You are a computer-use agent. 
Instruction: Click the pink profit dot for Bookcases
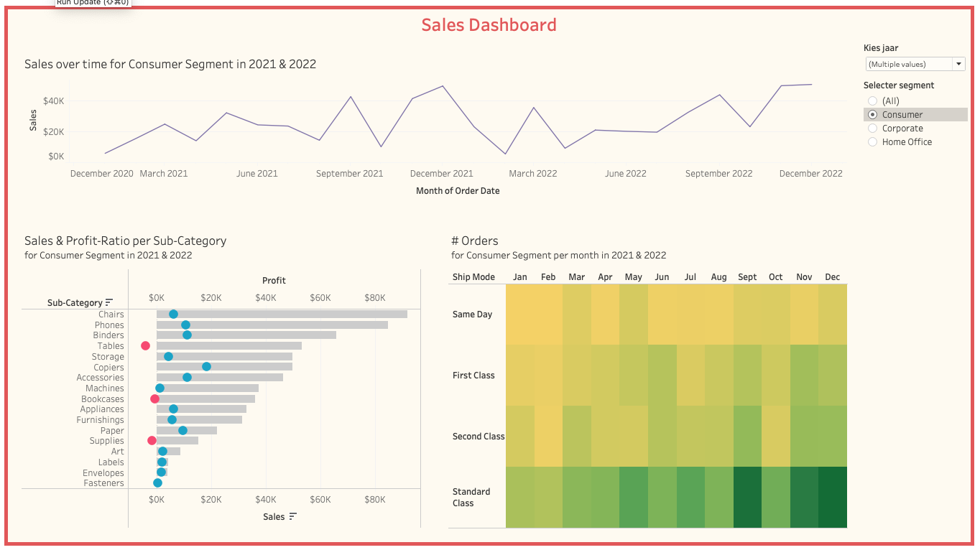(154, 398)
